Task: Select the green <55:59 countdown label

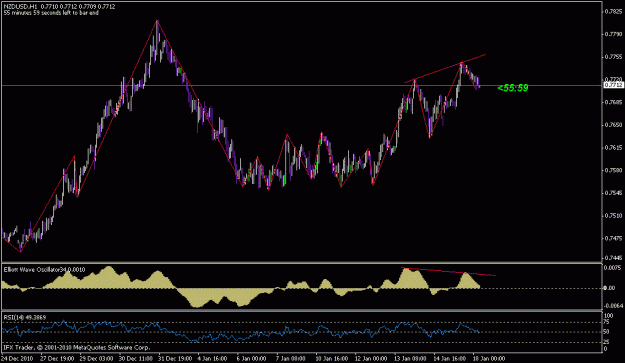Action: [x=513, y=88]
